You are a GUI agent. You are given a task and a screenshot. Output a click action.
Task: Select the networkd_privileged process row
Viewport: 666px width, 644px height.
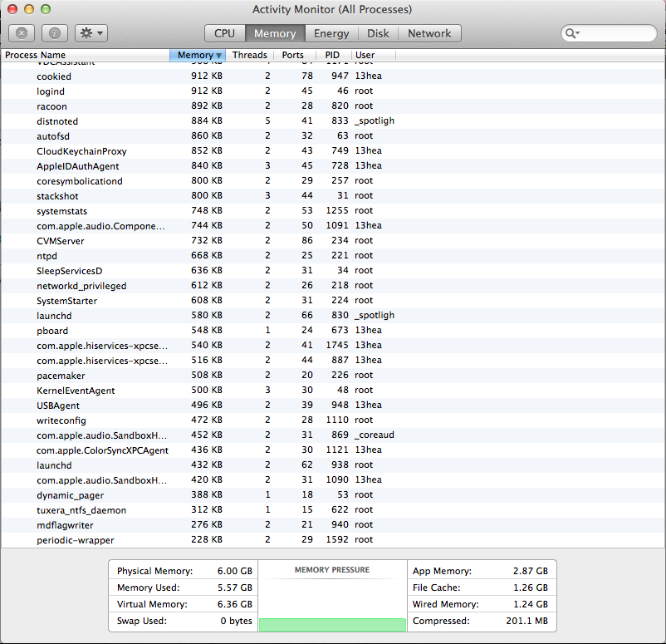click(x=333, y=286)
